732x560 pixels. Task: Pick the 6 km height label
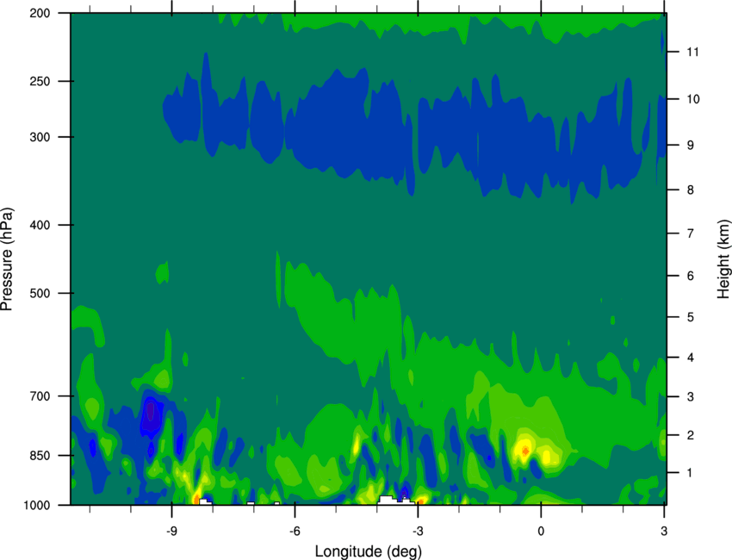[690, 276]
